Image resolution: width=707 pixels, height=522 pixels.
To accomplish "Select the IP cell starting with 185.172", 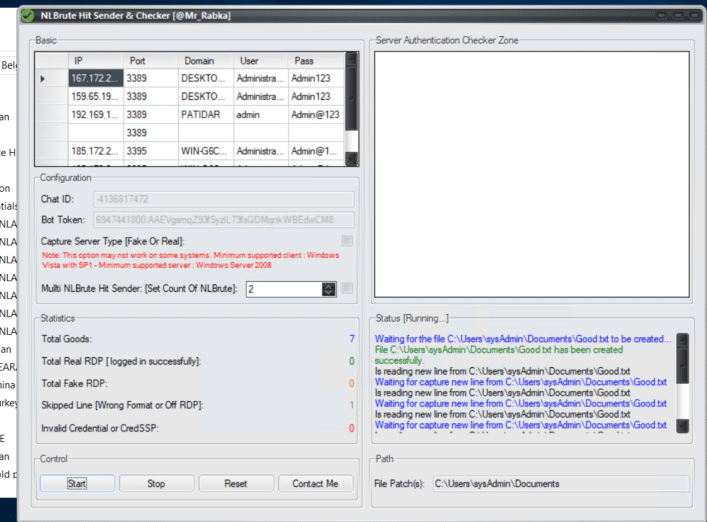I will click(96, 151).
